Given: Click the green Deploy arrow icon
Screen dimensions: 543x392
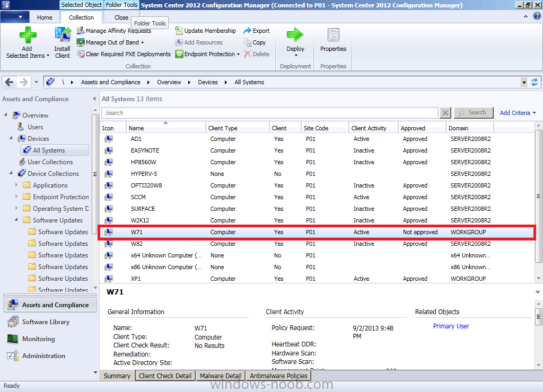Looking at the screenshot, I should pos(295,34).
